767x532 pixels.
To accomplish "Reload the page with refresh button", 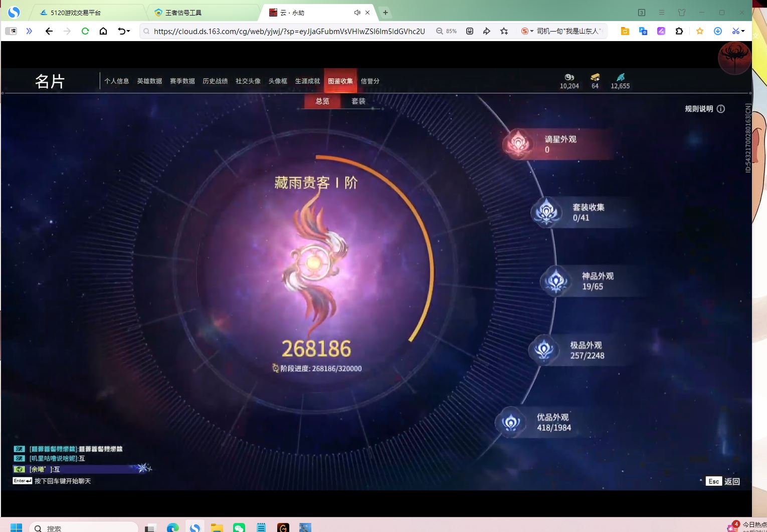I will tap(85, 31).
